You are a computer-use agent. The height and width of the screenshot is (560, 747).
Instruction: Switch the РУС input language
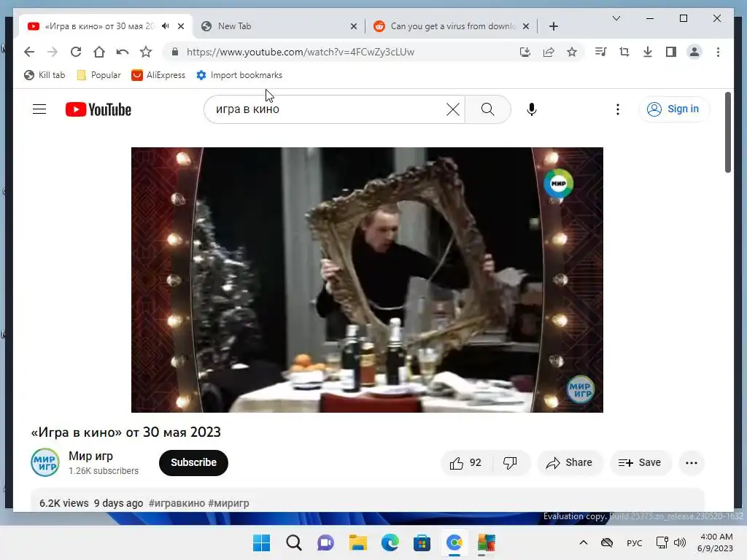[634, 542]
